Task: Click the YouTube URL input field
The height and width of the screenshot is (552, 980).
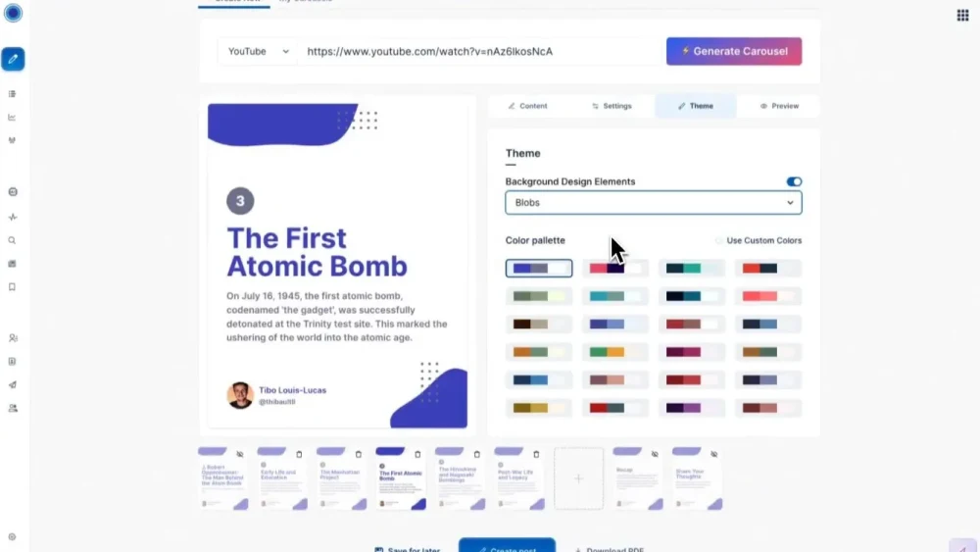Action: pyautogui.click(x=481, y=51)
